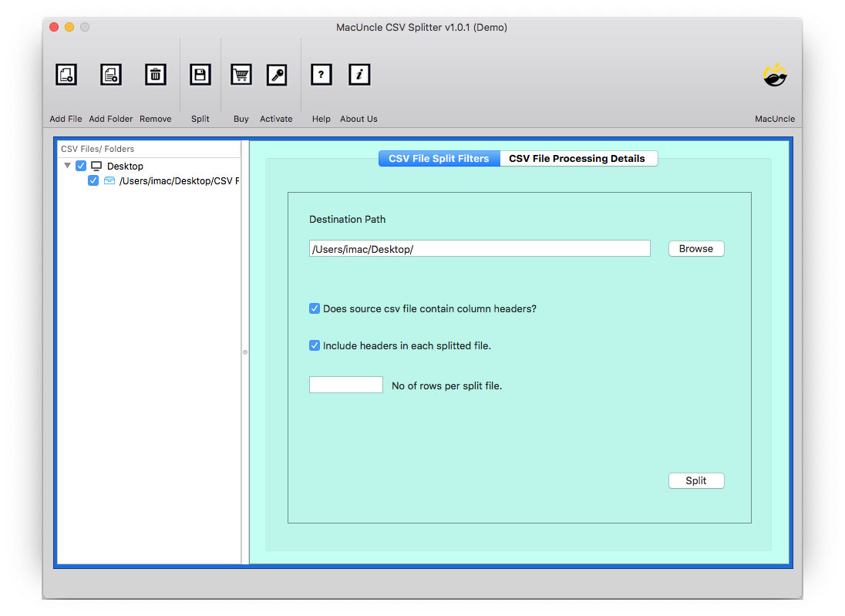Image resolution: width=845 pixels, height=616 pixels.
Task: Click the Destination Path label
Action: pyautogui.click(x=347, y=220)
